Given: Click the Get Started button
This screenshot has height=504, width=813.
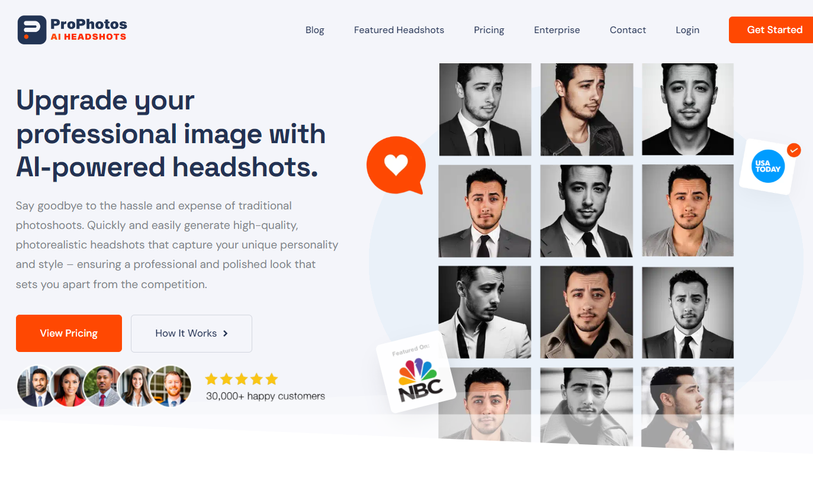Looking at the screenshot, I should (x=771, y=30).
